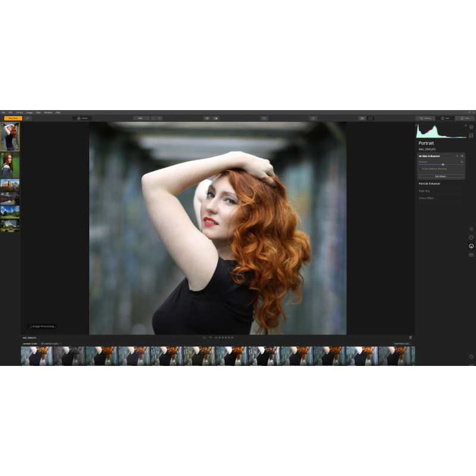476x476 pixels.
Task: Open the Layers panel icon
Action: [x=471, y=127]
